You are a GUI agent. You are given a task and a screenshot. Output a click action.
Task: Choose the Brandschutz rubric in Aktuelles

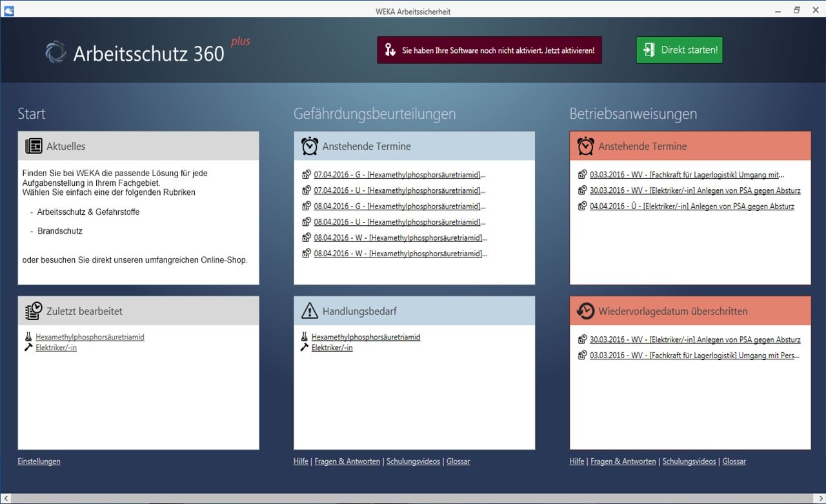60,231
